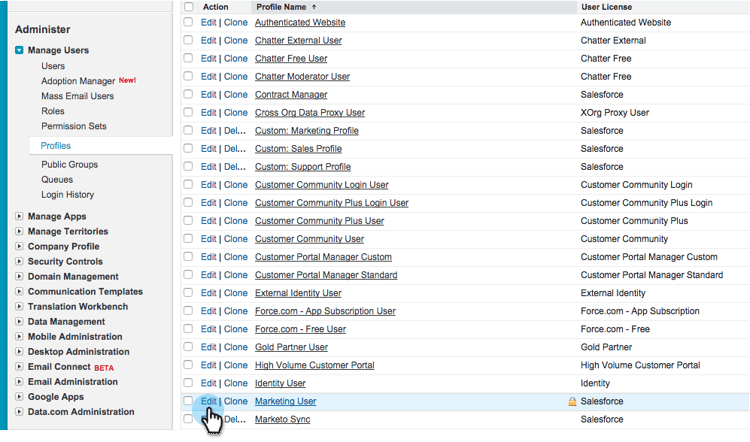Click the Profile Name sort arrow

[314, 7]
